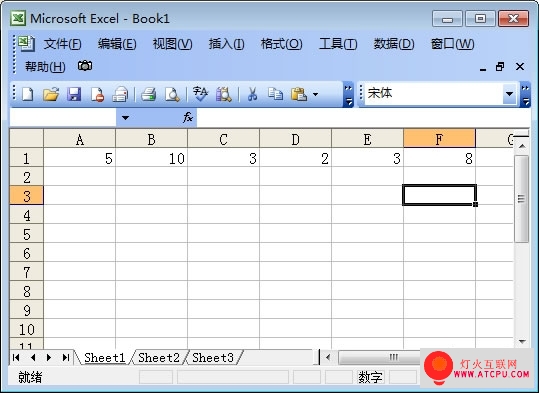
Task: Run the spelling check icon
Action: (200, 94)
